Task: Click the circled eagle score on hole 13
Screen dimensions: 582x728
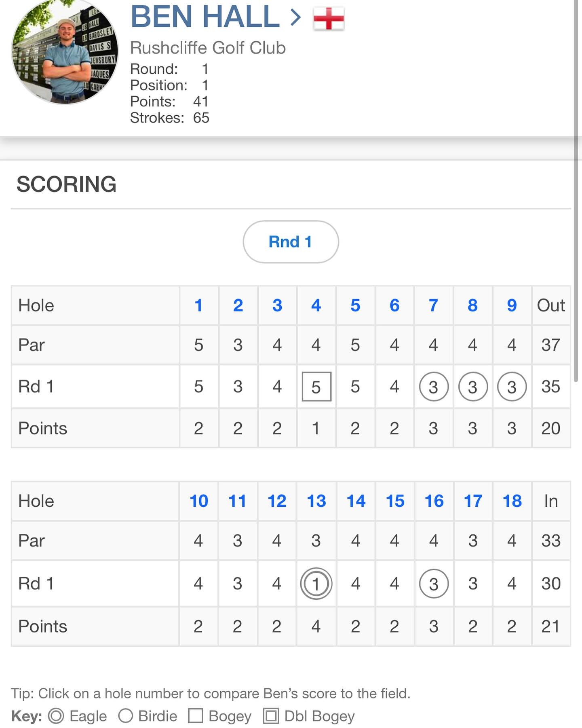Action: point(316,584)
